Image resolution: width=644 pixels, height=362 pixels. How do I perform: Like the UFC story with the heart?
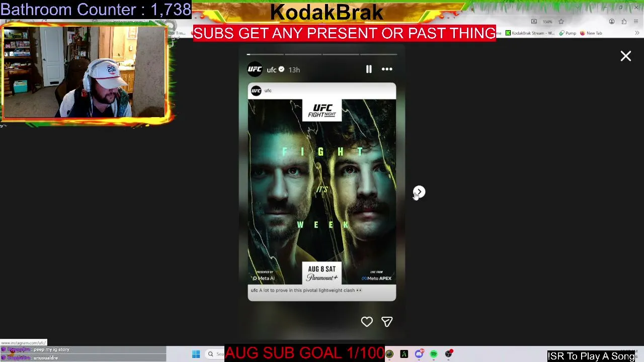point(367,322)
